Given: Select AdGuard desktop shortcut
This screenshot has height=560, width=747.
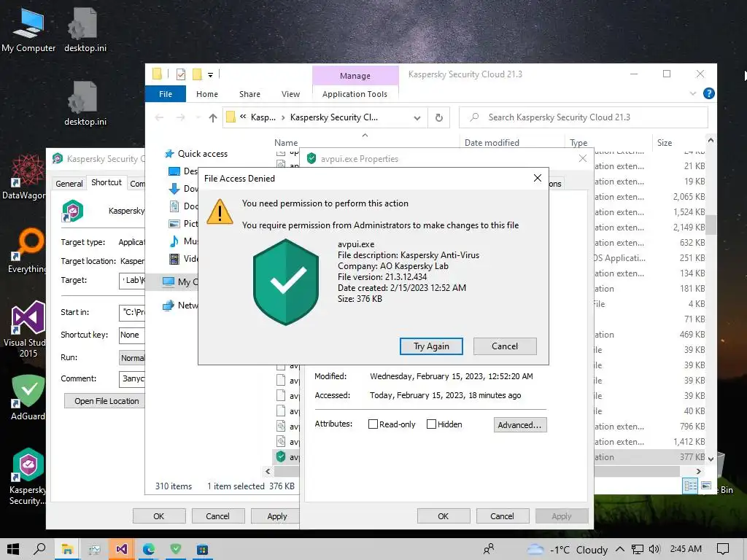Looking at the screenshot, I should click(x=28, y=398).
